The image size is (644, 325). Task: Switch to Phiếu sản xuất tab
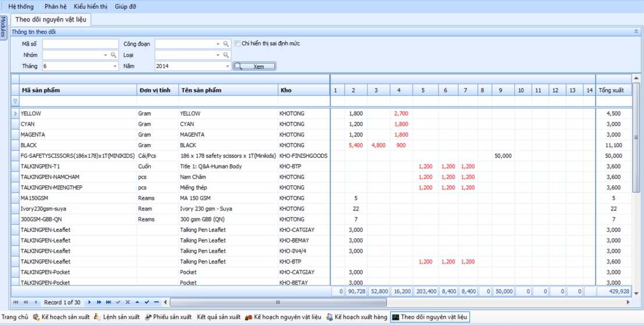coord(168,317)
